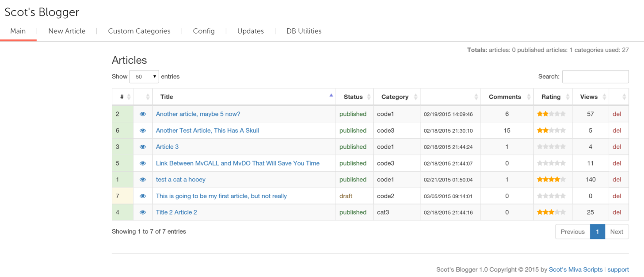Click eye icon for 'Another article, maybe 5 now?'
The width and height of the screenshot is (644, 277).
pyautogui.click(x=143, y=114)
